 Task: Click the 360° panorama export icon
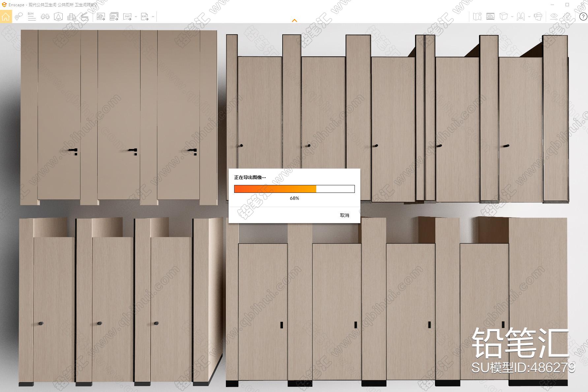click(127, 16)
